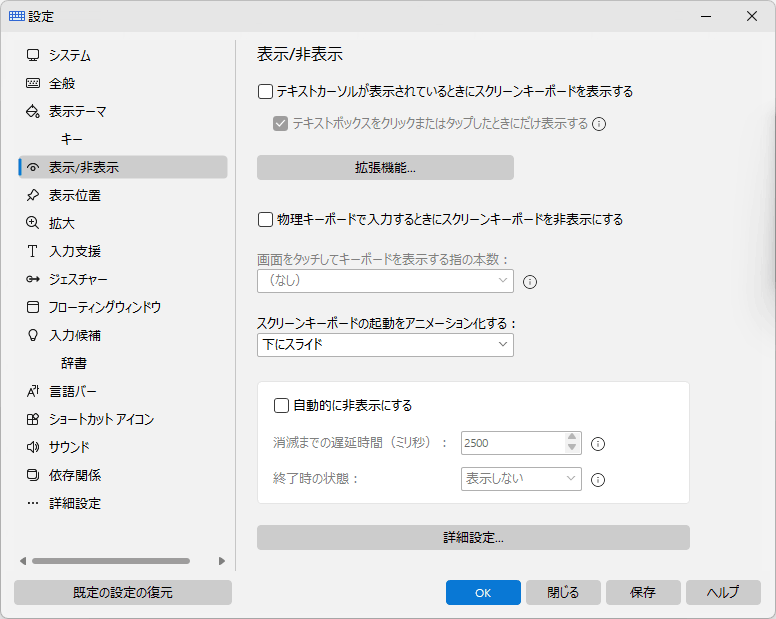776x619 pixels.
Task: Open the 下にスライド animation dropdown
Action: click(385, 345)
